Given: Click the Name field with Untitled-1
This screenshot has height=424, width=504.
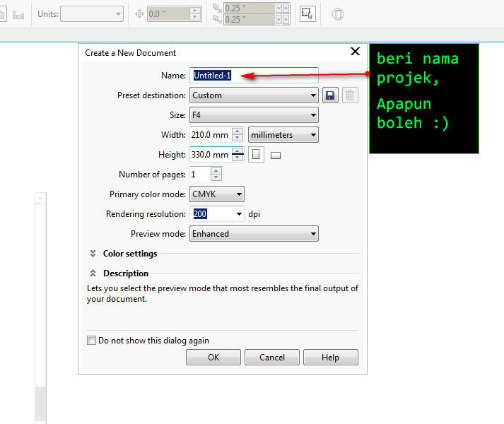Looking at the screenshot, I should 254,76.
